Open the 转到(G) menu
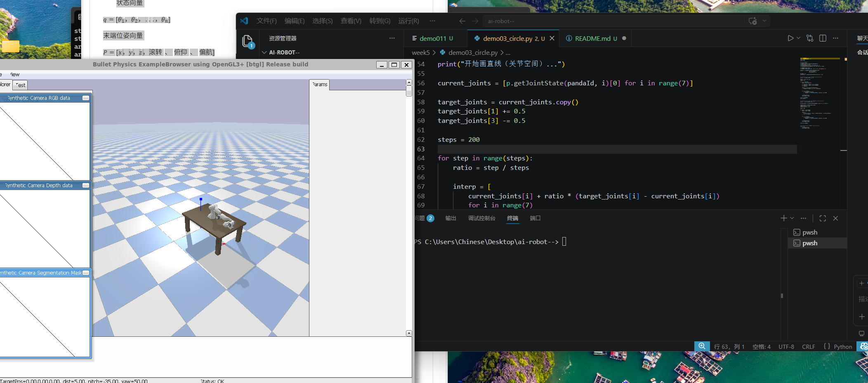868x383 pixels. (380, 21)
